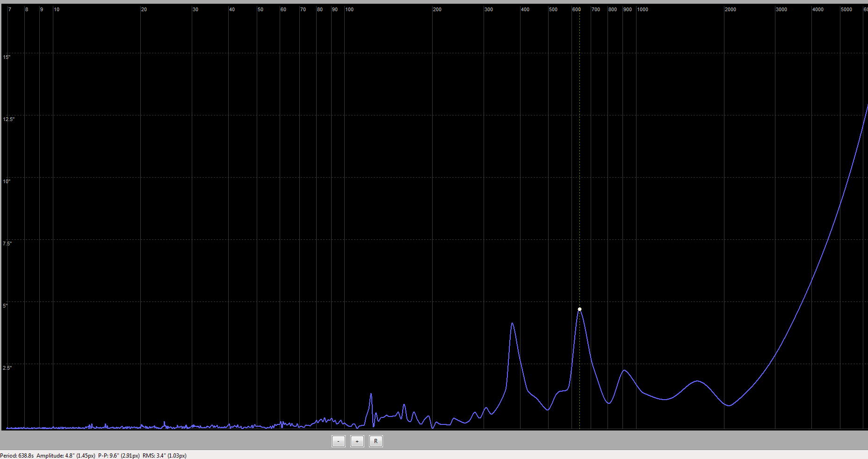Click the "100" period axis label
The image size is (868, 459).
point(349,9)
